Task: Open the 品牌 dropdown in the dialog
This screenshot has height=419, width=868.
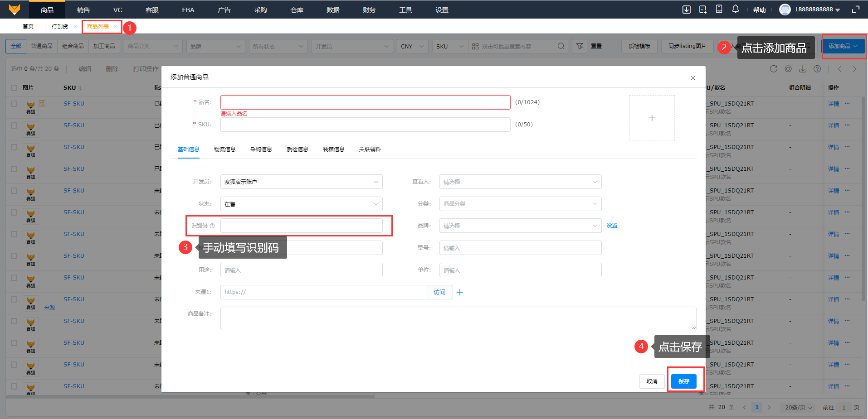Action: click(520, 226)
